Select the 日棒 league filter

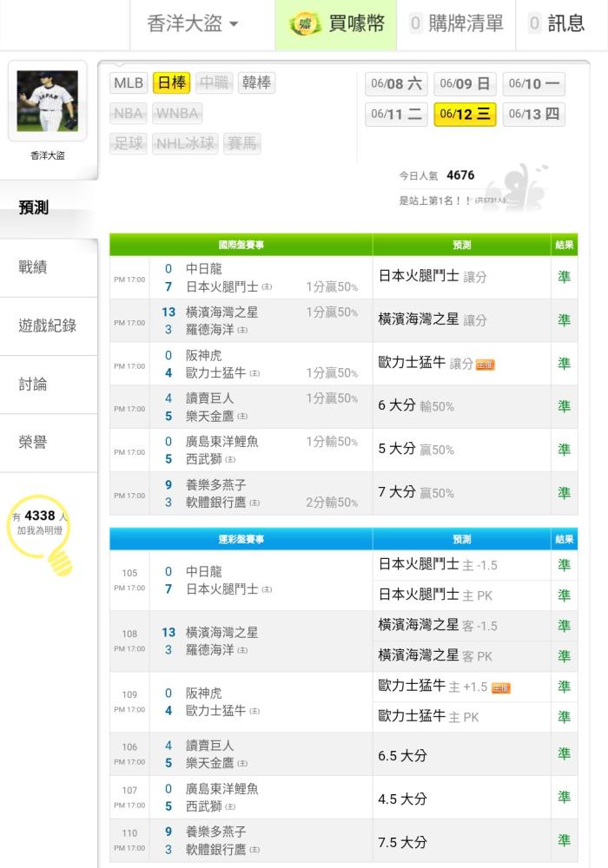pos(172,83)
